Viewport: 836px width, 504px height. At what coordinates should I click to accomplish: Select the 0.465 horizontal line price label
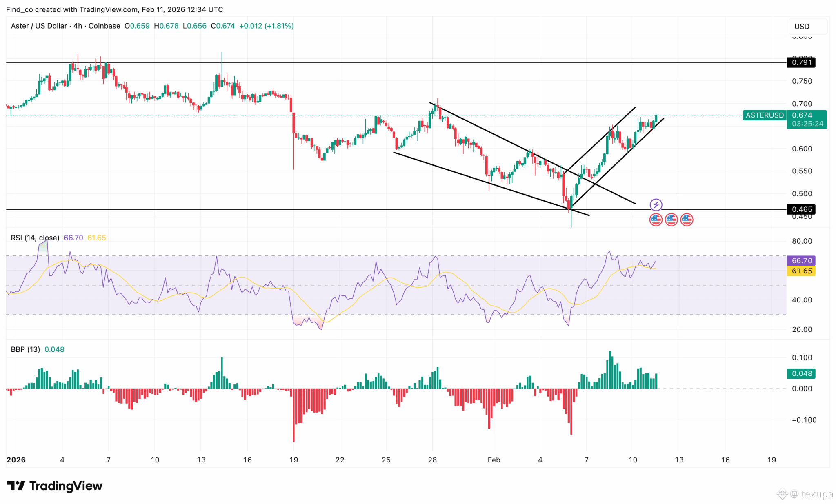tap(801, 209)
